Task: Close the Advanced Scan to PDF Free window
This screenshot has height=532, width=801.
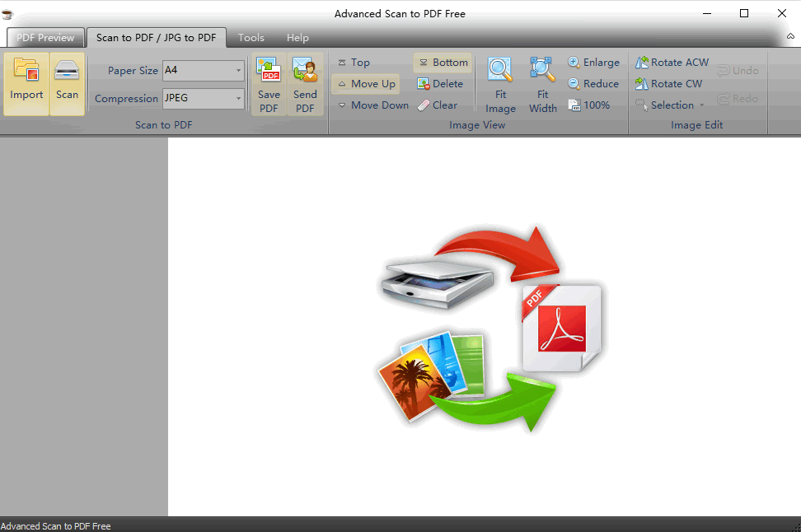Action: (782, 13)
